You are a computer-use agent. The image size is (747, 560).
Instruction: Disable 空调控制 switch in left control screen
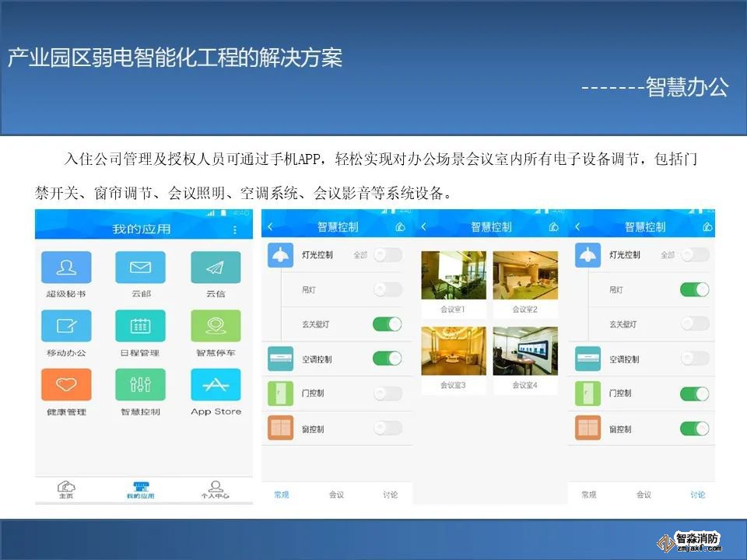388,359
